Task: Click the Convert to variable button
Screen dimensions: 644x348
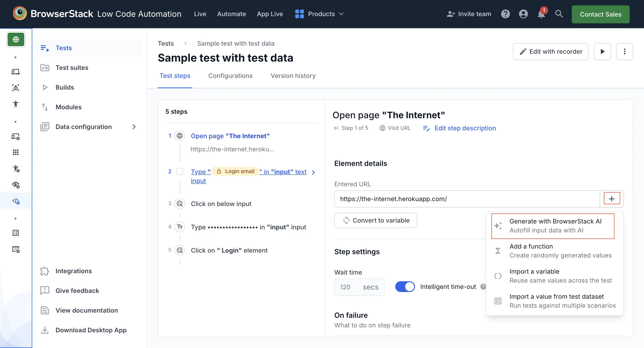Action: (376, 220)
